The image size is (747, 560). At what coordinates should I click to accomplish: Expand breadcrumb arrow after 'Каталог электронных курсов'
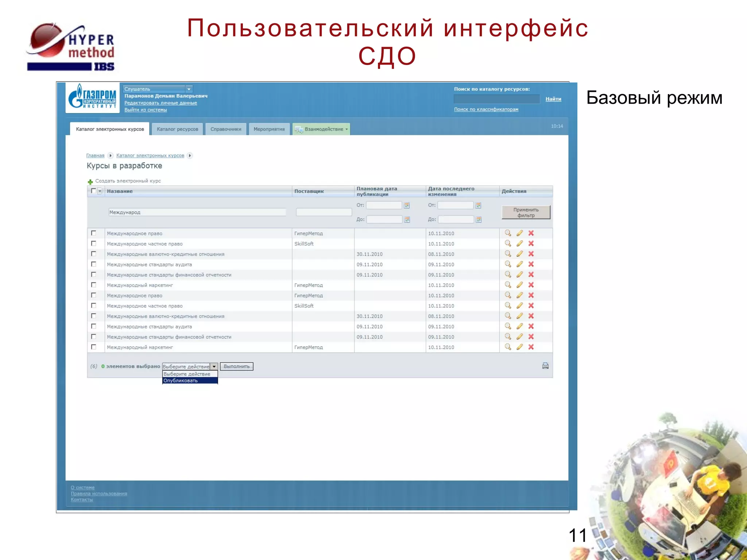(190, 156)
